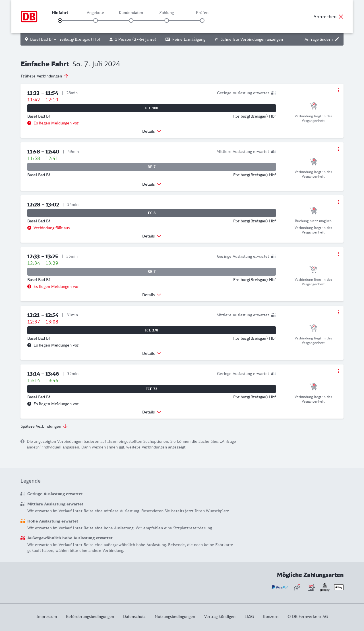This screenshot has height=631, width=364.
Task: Click the unavailable cart icon for ICE 278
Action: [313, 328]
